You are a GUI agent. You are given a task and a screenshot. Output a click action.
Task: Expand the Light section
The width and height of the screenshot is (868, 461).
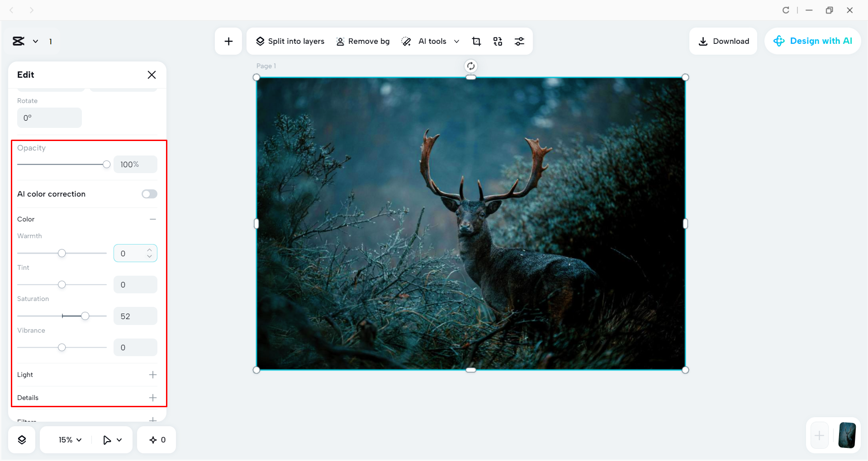pyautogui.click(x=153, y=374)
